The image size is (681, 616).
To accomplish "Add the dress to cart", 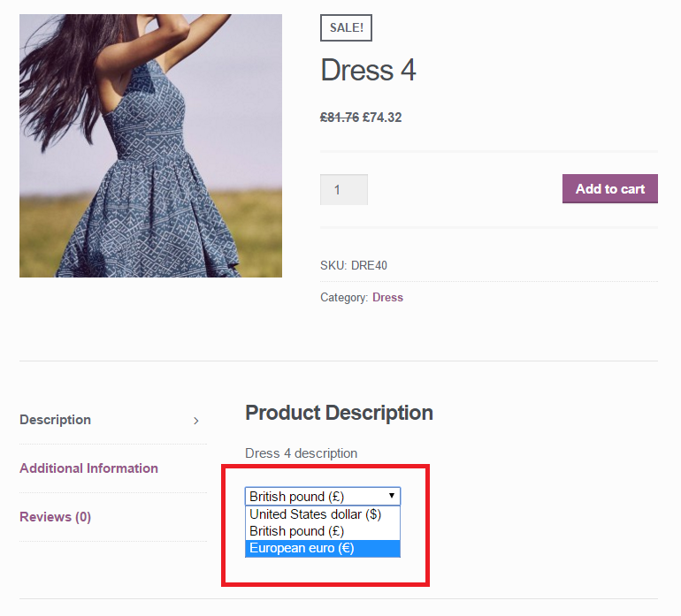I will tap(609, 189).
